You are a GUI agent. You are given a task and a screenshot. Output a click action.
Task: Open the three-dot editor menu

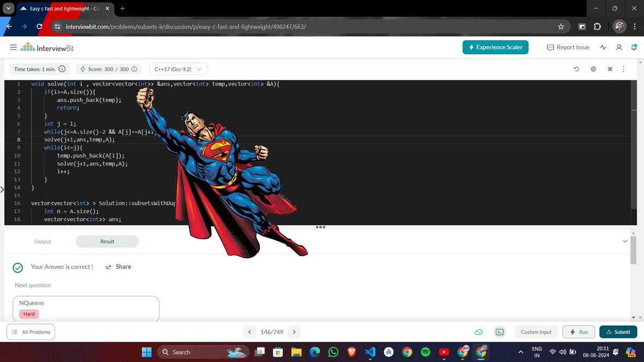623,69
